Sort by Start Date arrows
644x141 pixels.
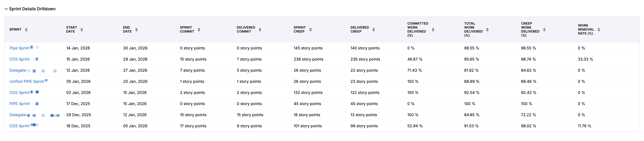[x=82, y=30]
